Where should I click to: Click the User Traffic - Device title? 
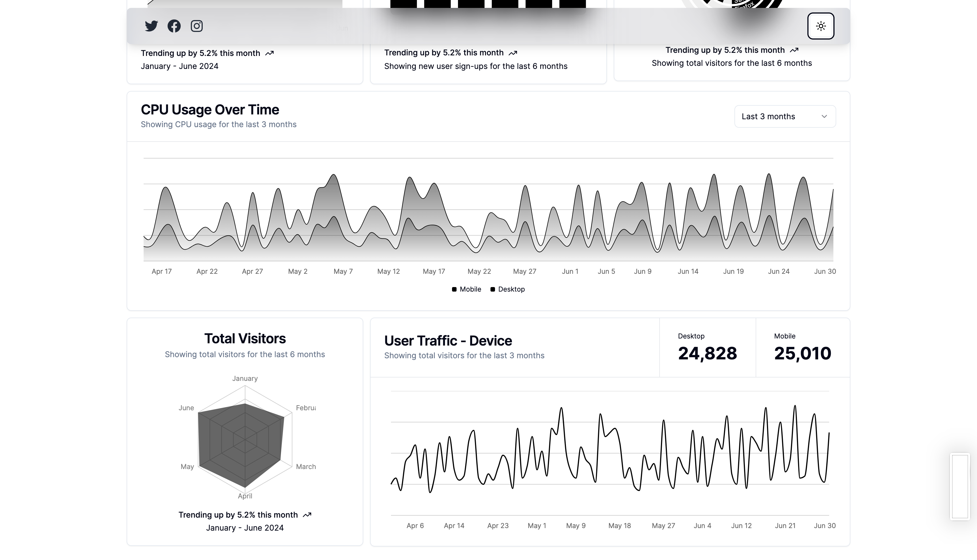pos(448,340)
